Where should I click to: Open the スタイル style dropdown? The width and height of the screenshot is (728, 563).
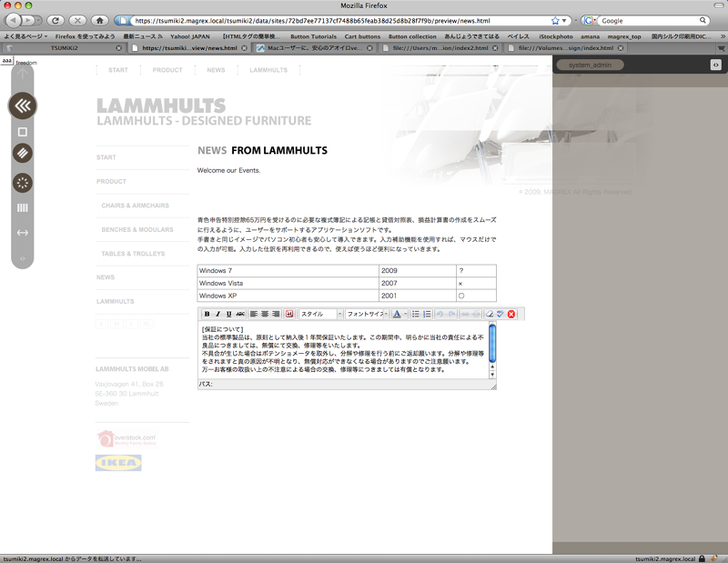point(321,314)
